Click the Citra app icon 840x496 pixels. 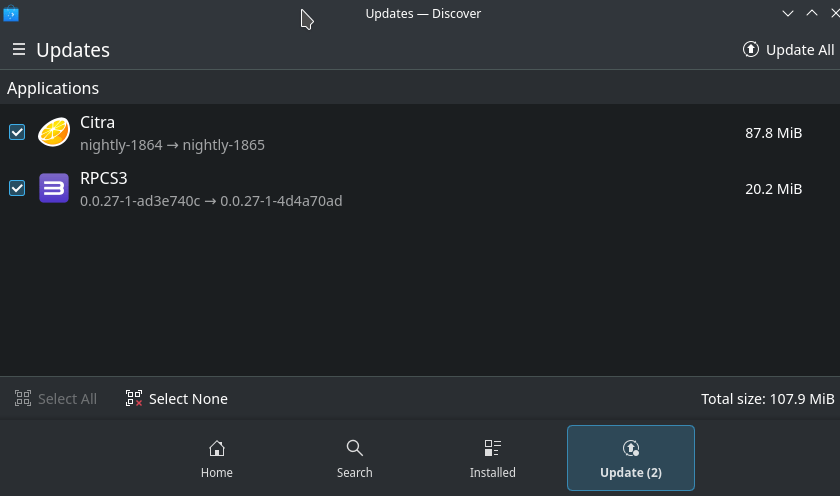54,132
